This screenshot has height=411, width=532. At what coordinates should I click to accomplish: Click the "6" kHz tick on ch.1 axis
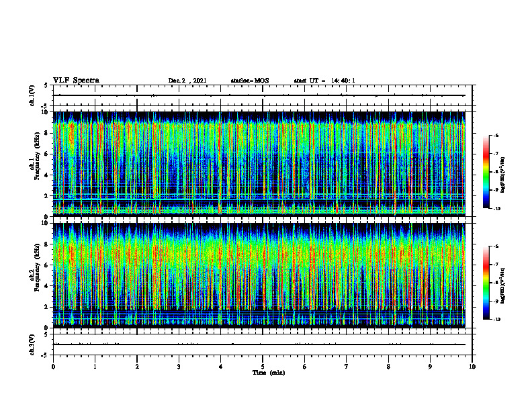(x=47, y=154)
